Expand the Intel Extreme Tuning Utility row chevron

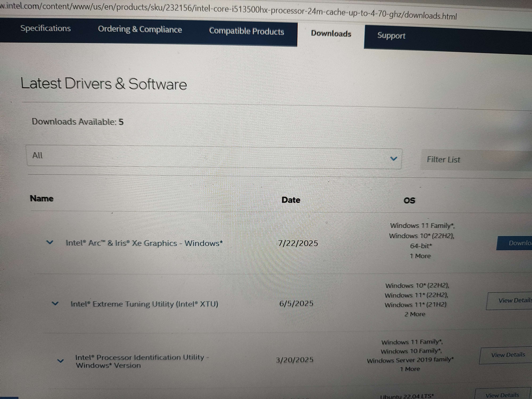pos(55,304)
